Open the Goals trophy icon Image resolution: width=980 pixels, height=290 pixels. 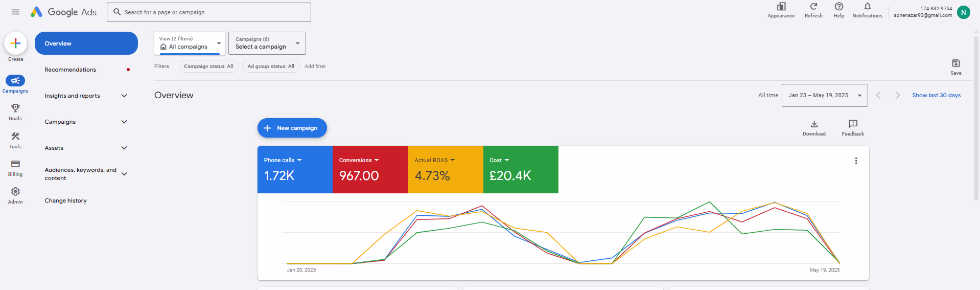point(15,108)
